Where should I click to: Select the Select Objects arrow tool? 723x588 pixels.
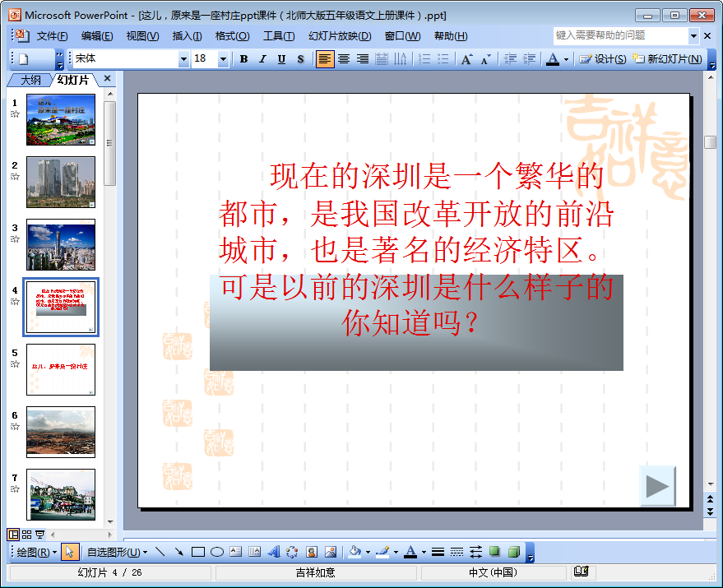(70, 552)
